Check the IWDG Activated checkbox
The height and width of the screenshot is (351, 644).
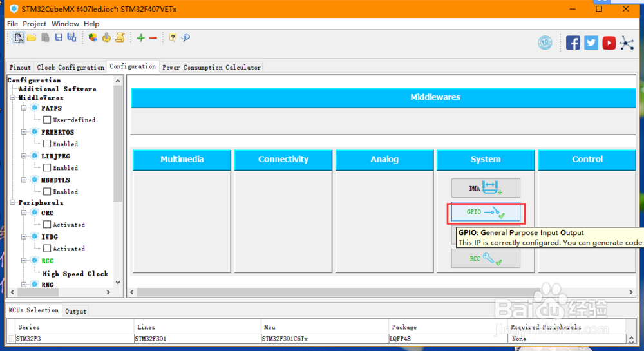(47, 249)
